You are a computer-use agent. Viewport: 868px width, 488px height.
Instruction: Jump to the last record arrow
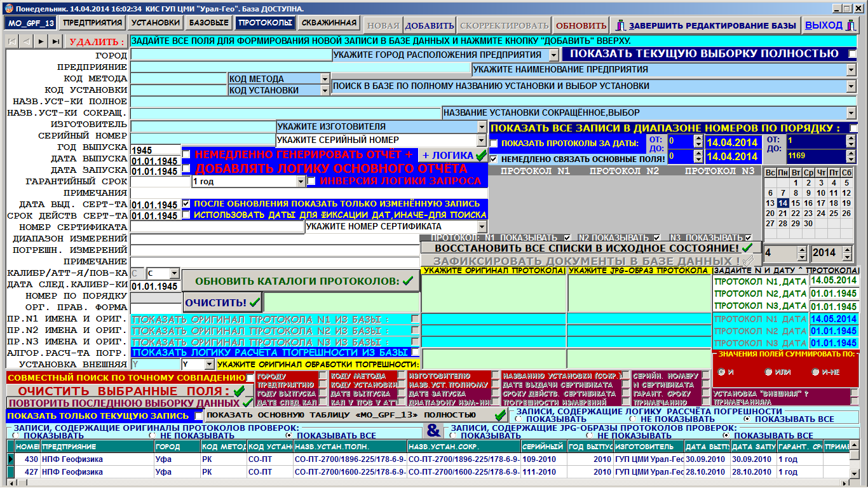pyautogui.click(x=57, y=41)
